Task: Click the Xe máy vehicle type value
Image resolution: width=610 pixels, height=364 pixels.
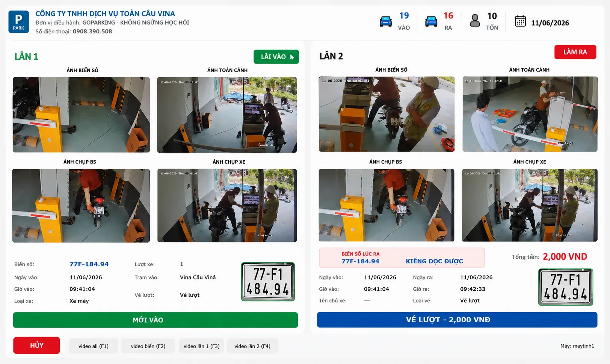Action: click(79, 301)
